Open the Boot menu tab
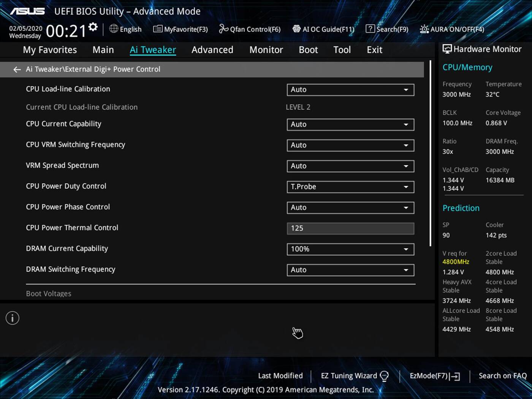The height and width of the screenshot is (399, 532). pos(308,49)
